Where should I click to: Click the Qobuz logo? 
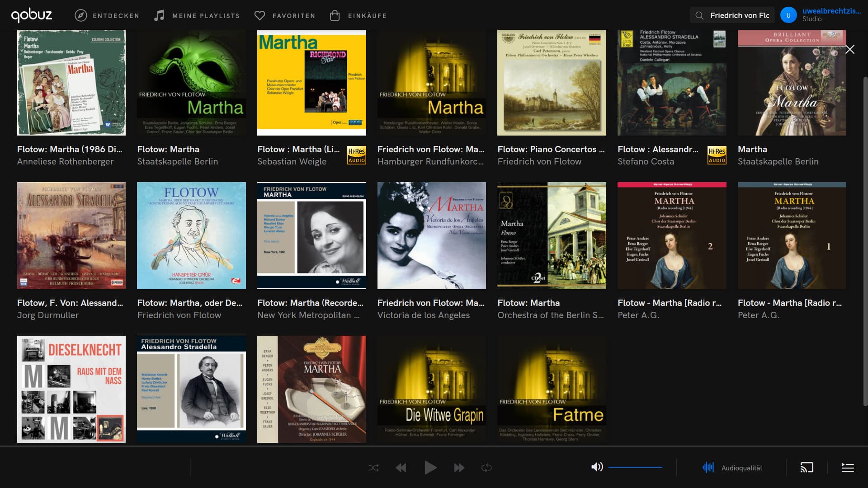pos(32,15)
